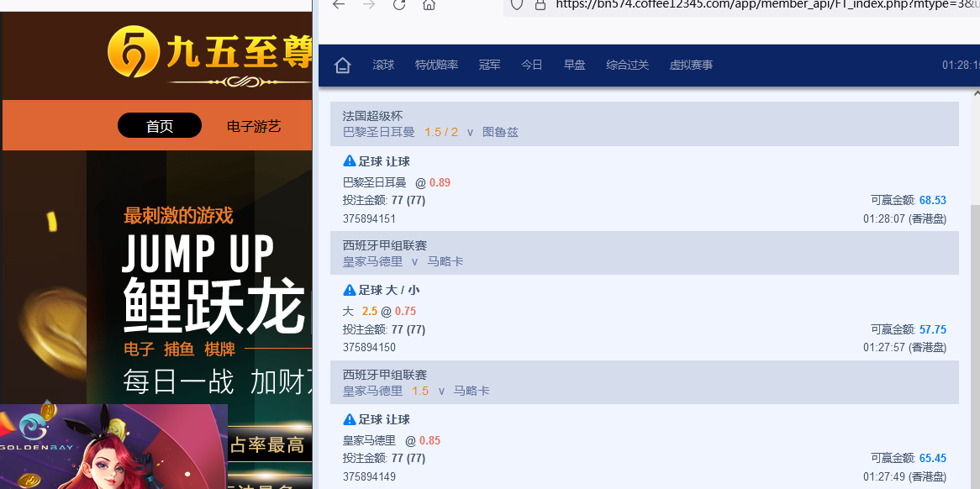Click the bet number 375894149
The width and height of the screenshot is (980, 489).
click(369, 476)
